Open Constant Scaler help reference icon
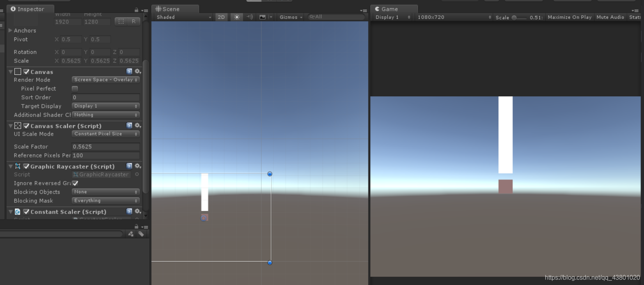The height and width of the screenshot is (285, 644). coord(129,211)
